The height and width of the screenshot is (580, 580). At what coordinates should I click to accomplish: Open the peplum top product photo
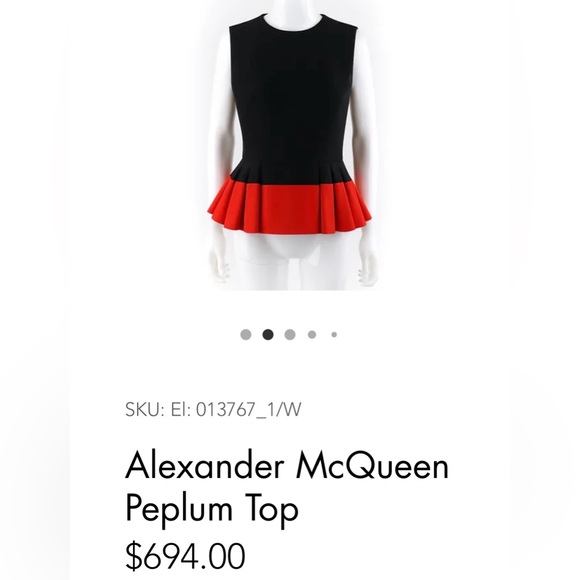(290, 145)
